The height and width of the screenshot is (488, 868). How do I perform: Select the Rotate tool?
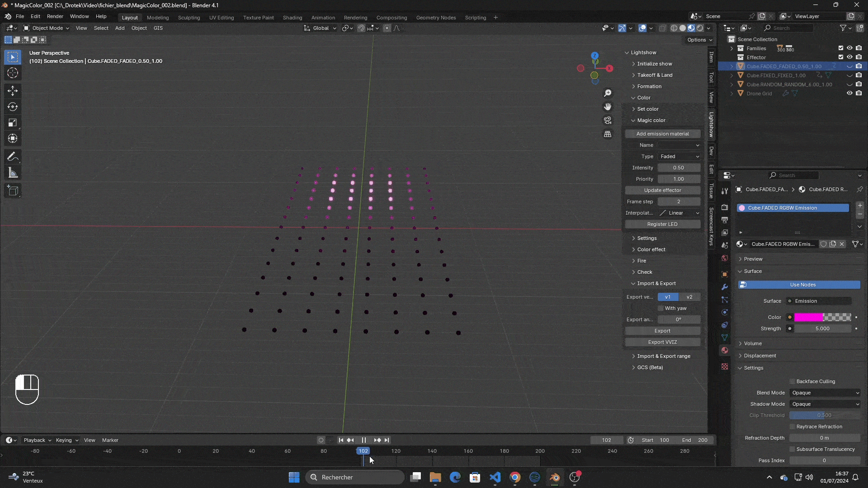[13, 107]
